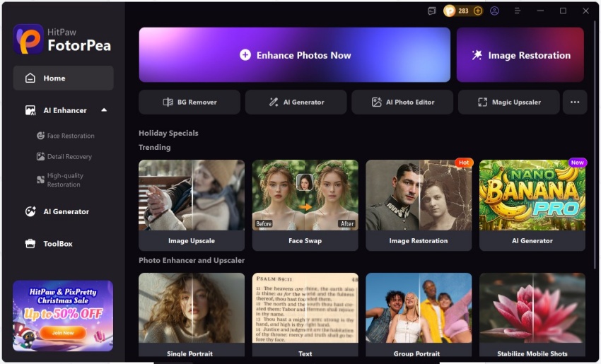Image resolution: width=601 pixels, height=364 pixels.
Task: Click the Detail Recovery image icon
Action: tap(40, 156)
